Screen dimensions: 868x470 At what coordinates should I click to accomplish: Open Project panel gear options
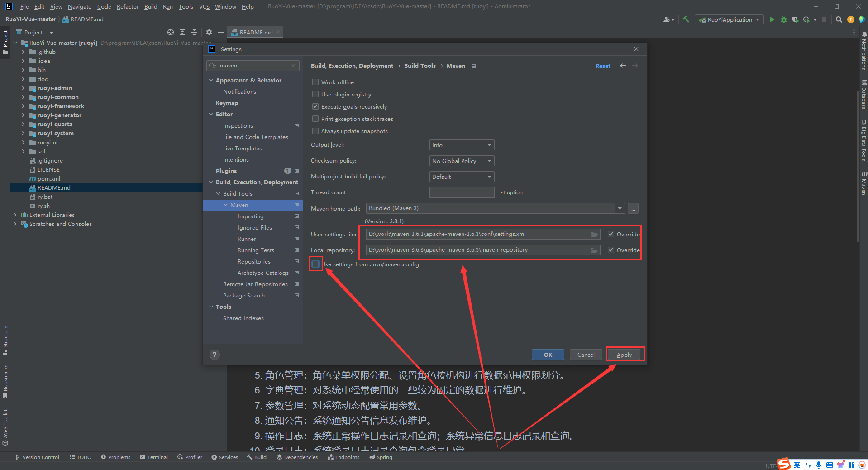(209, 32)
